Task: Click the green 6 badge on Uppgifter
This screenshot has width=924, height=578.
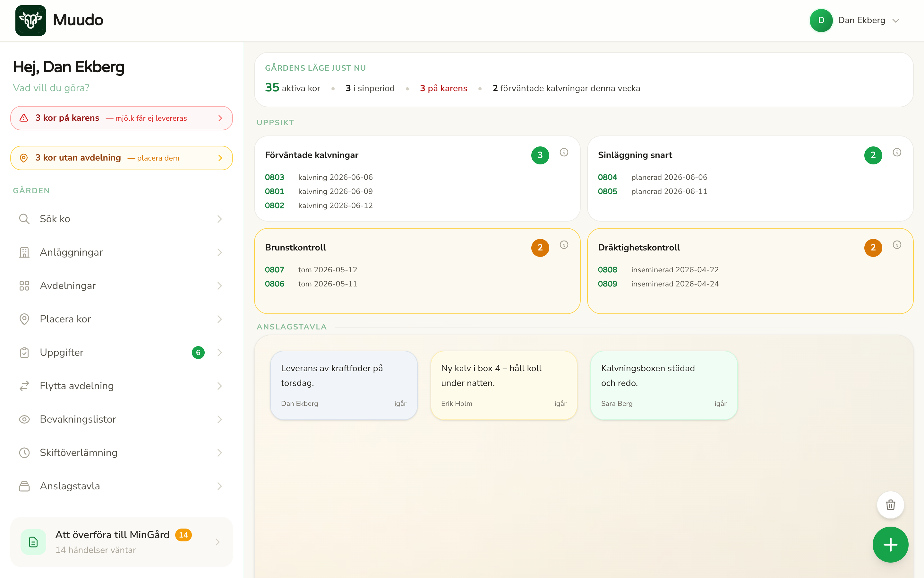Action: click(x=198, y=353)
